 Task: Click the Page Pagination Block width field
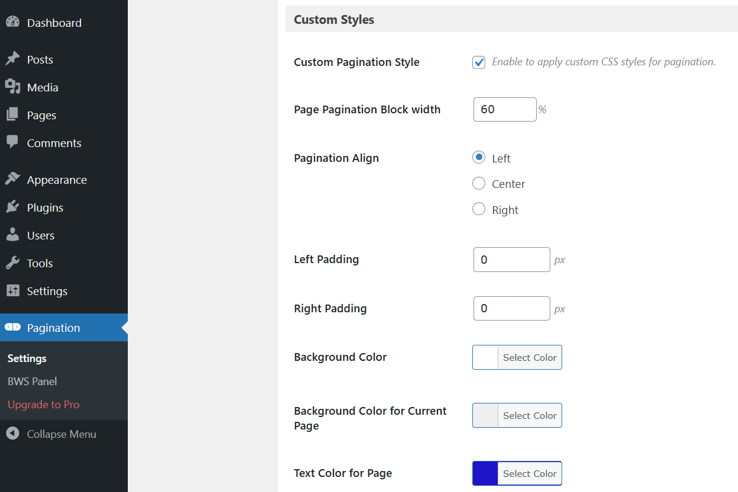tap(505, 109)
